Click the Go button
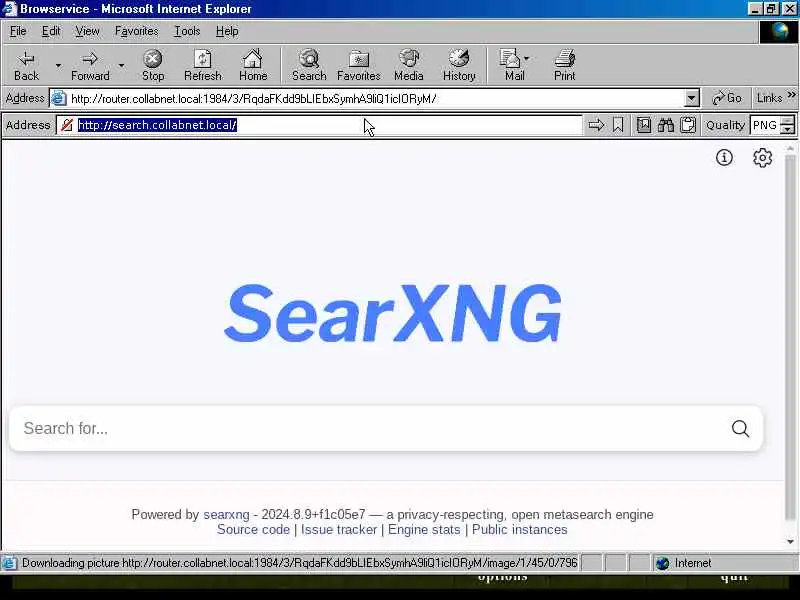The image size is (800, 600). pyautogui.click(x=727, y=98)
